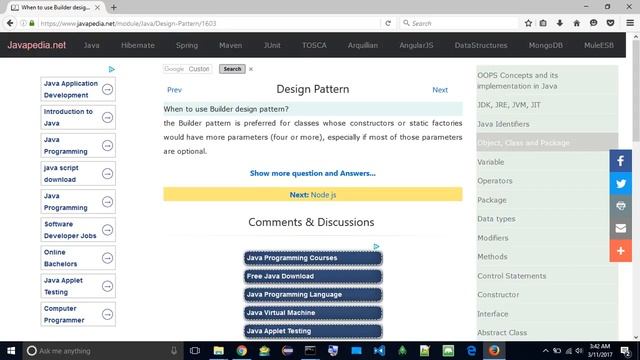
Task: Focus the Google Custom search field
Action: (187, 69)
